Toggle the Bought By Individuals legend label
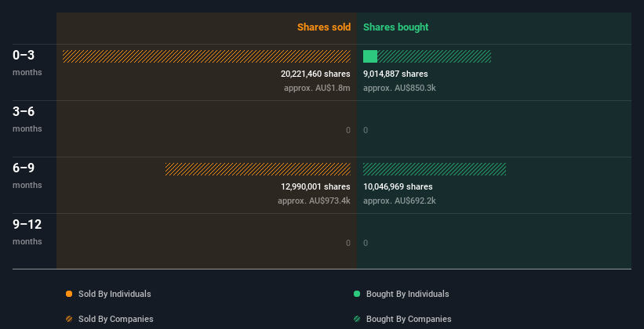This screenshot has height=329, width=644. click(x=407, y=294)
